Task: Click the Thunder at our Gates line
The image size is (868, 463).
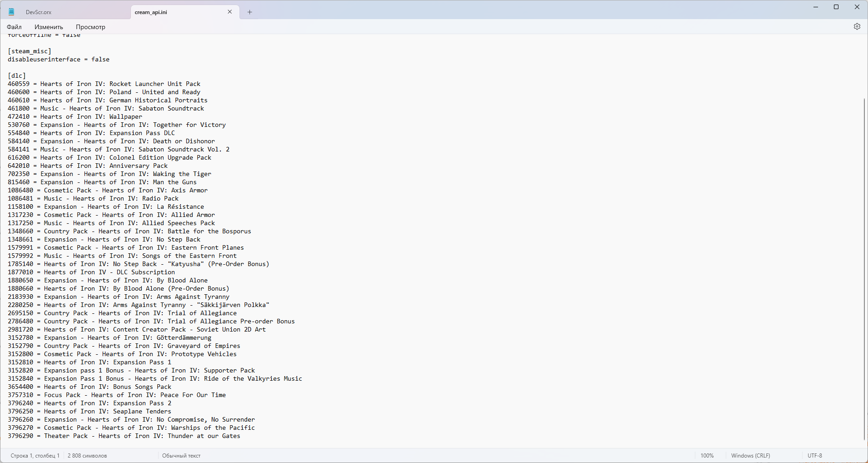Action: point(124,436)
